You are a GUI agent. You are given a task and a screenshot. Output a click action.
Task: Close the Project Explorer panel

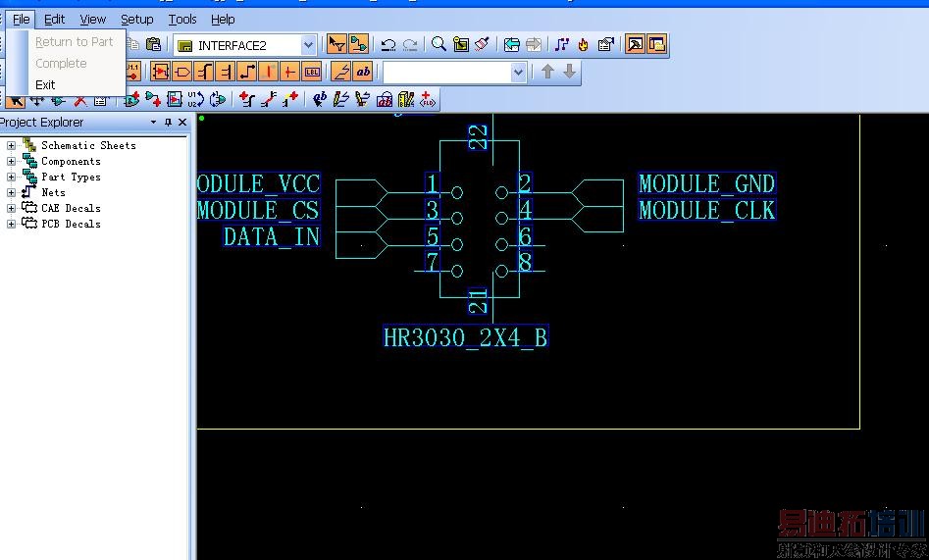pos(182,122)
